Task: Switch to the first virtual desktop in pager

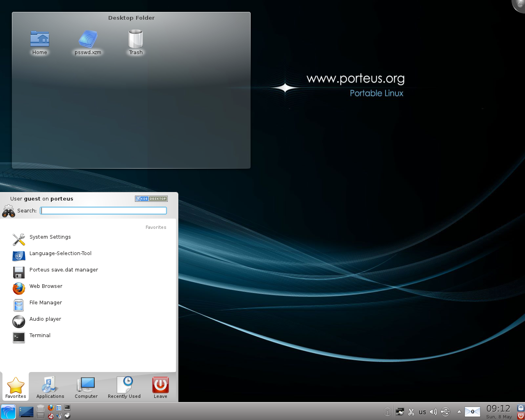Action: tap(41, 408)
